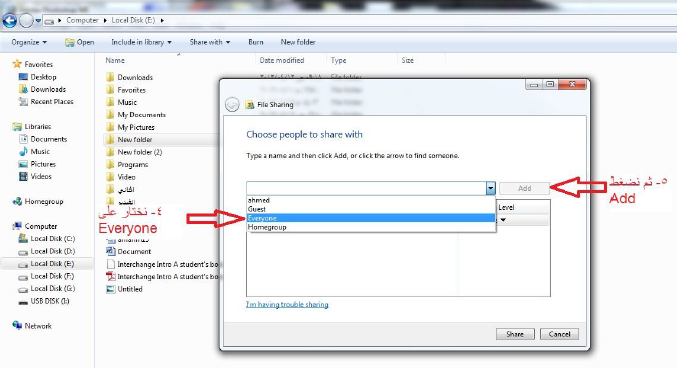Select the My Pictures folder icon

pyautogui.click(x=110, y=127)
